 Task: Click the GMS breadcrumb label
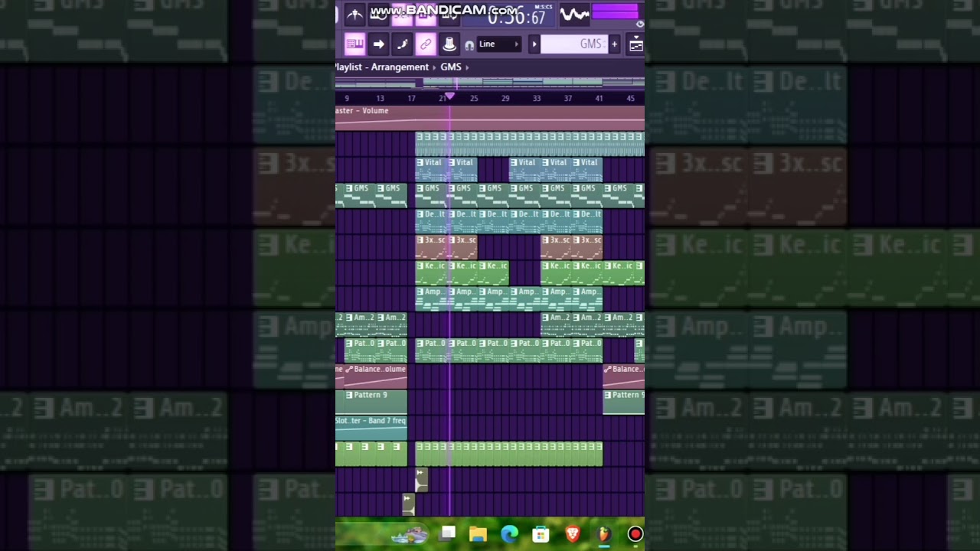[x=451, y=67]
